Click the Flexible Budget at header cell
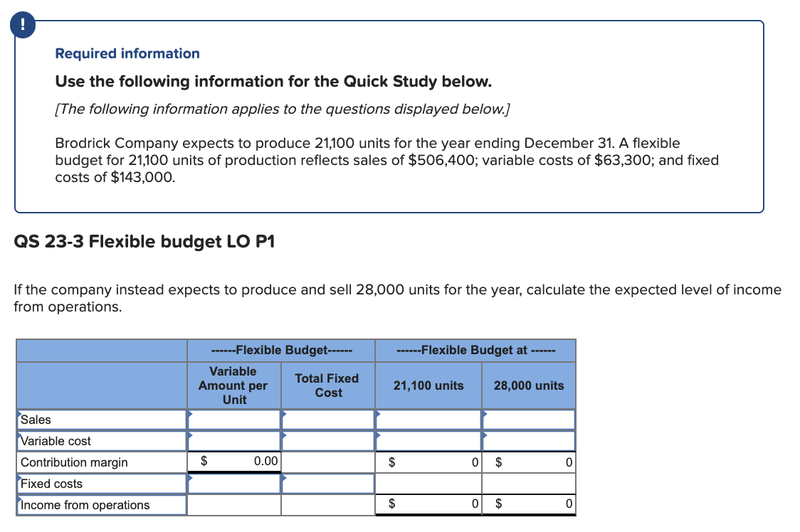Viewport: 800px width, 532px height. [475, 350]
